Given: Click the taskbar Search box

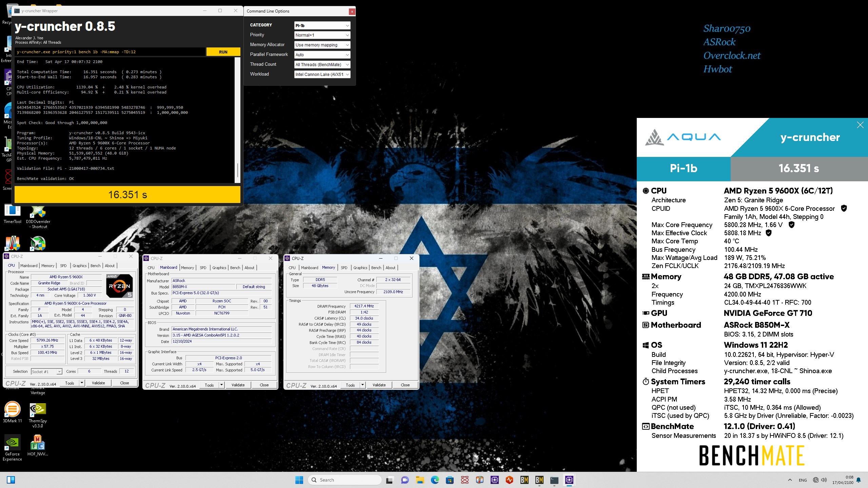Looking at the screenshot, I should click(x=344, y=480).
